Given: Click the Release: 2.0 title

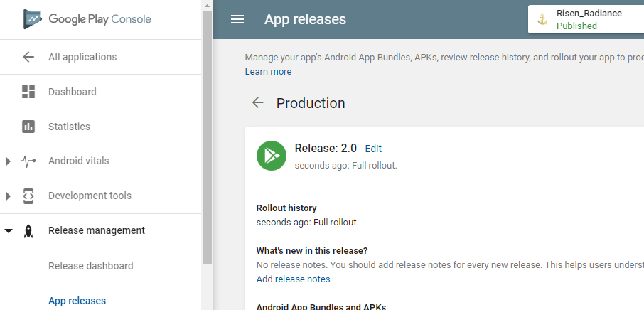Looking at the screenshot, I should (x=326, y=148).
